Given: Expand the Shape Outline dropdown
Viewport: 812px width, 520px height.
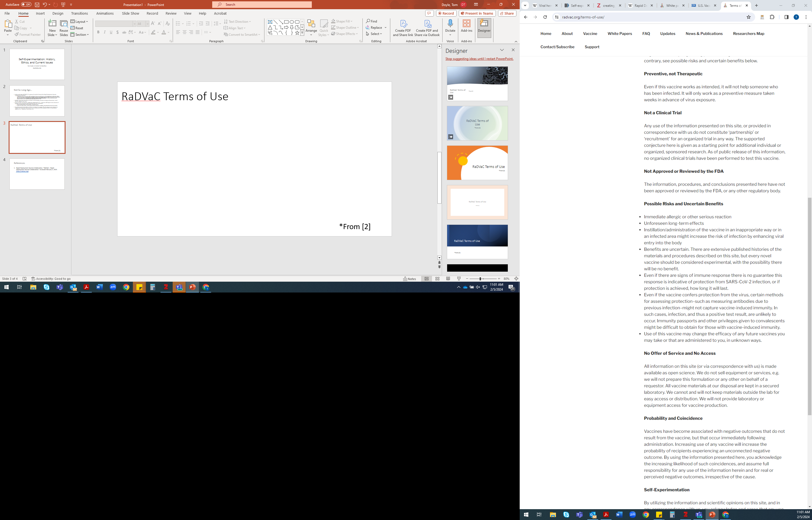Looking at the screenshot, I should 345,28.
